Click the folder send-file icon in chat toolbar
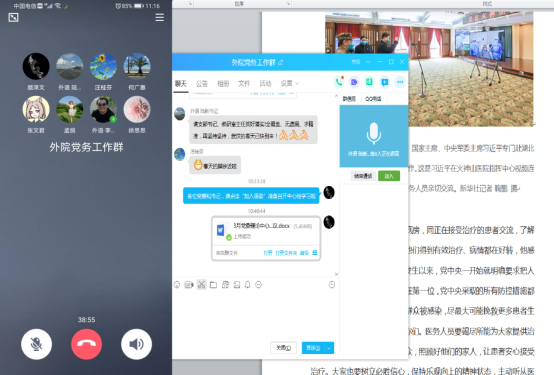Image resolution: width=554 pixels, height=375 pixels. click(213, 285)
